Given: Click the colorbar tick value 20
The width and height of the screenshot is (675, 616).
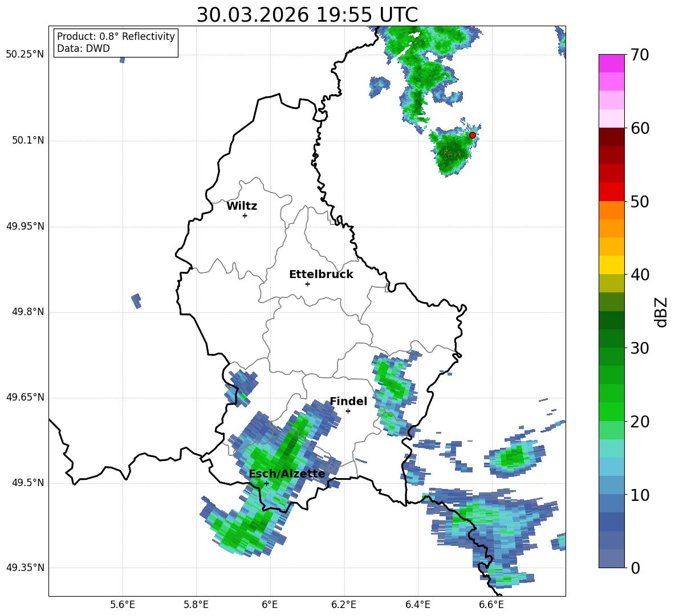Looking at the screenshot, I should click(640, 422).
